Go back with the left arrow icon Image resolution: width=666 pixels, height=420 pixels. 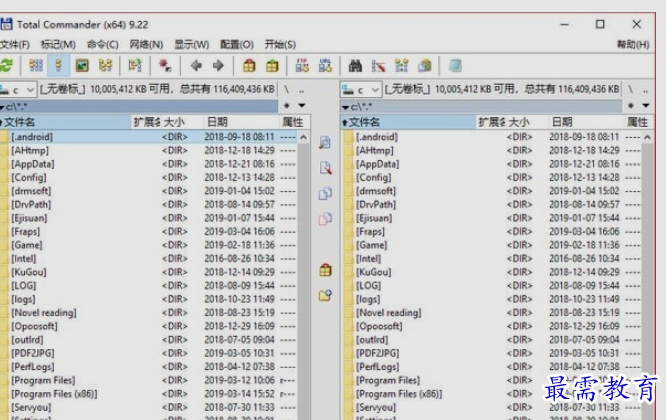pos(196,65)
